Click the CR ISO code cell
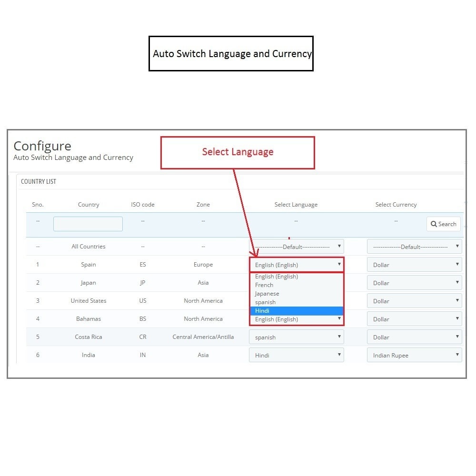This screenshot has height=476, width=476. pyautogui.click(x=143, y=337)
